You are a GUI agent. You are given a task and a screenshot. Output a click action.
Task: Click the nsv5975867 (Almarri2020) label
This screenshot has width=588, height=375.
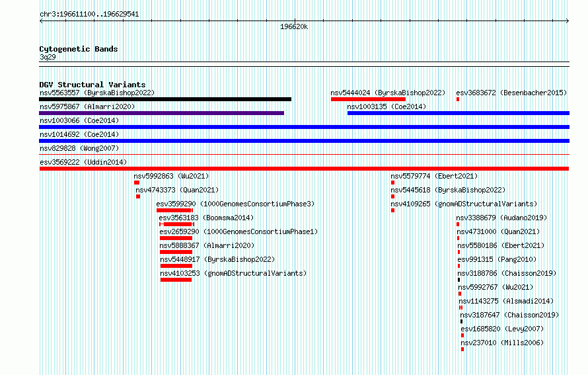tap(87, 106)
